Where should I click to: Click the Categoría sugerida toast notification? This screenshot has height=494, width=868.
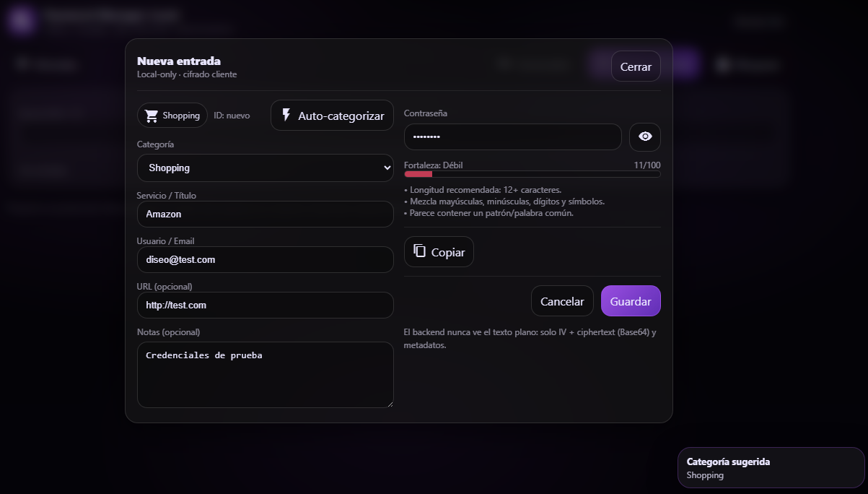771,467
